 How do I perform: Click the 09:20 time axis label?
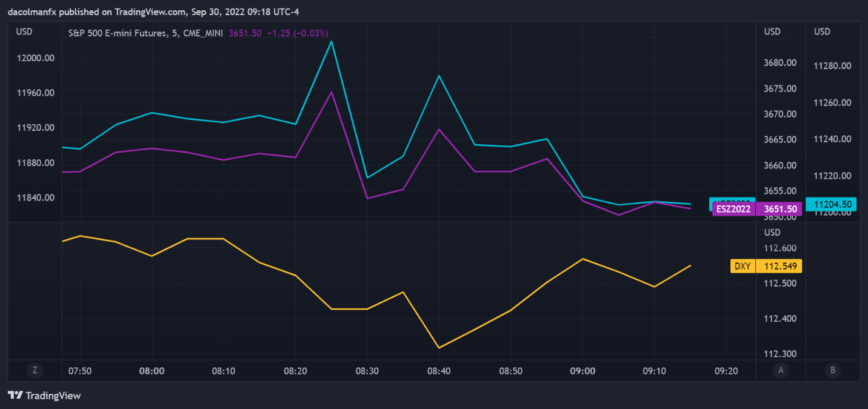point(726,370)
